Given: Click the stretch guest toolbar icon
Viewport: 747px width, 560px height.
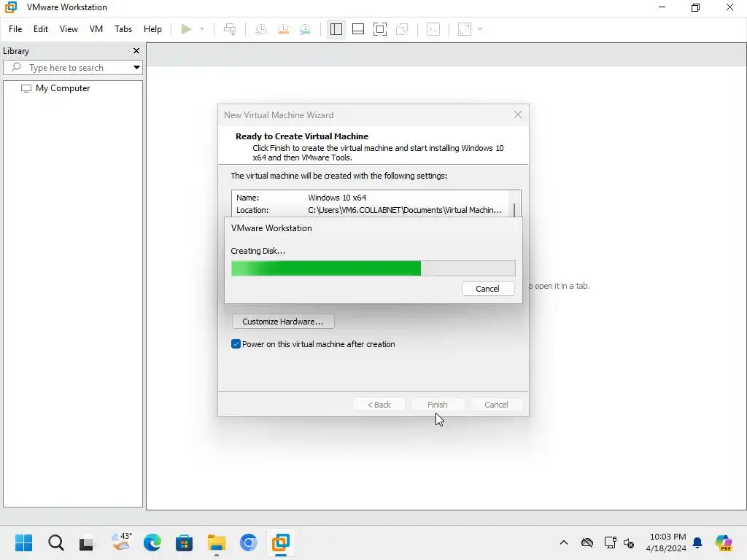Looking at the screenshot, I should point(465,29).
